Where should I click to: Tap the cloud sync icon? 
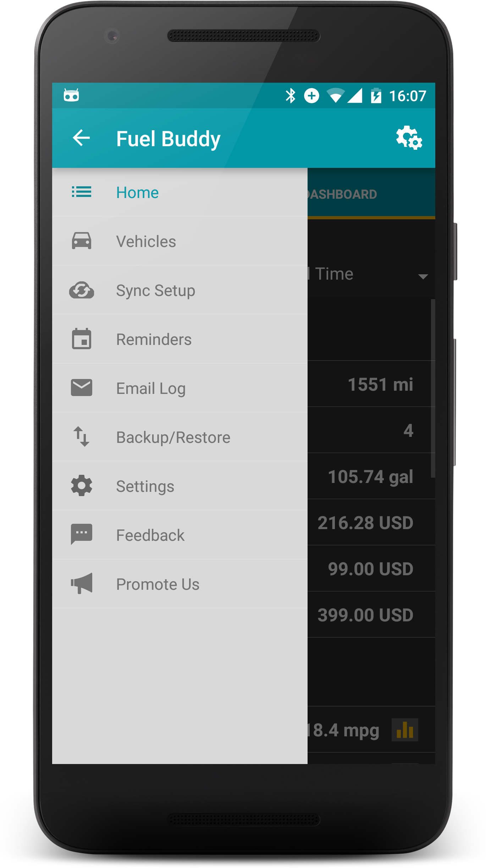(x=82, y=290)
